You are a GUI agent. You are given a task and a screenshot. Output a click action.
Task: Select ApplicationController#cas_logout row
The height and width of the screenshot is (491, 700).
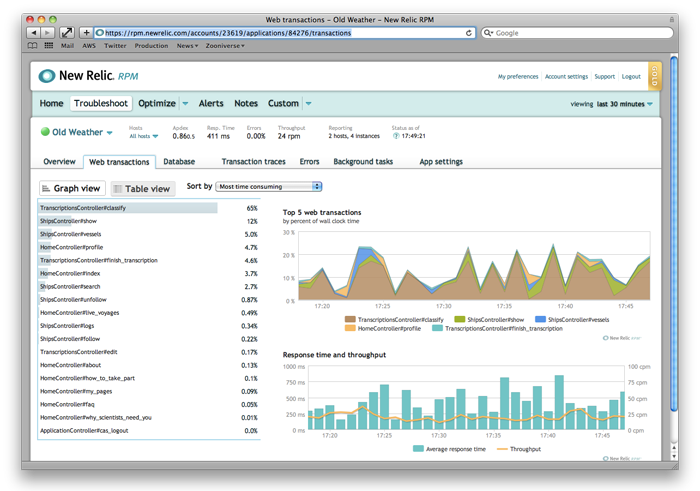(149, 431)
